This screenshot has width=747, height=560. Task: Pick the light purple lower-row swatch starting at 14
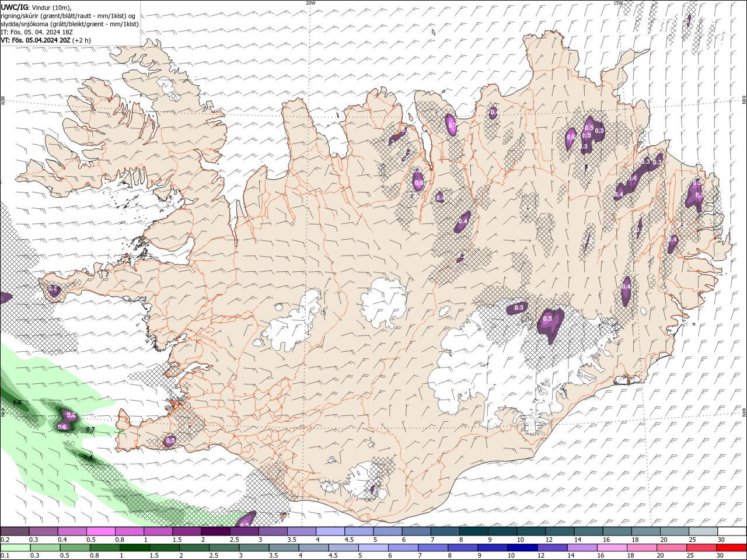581,548
